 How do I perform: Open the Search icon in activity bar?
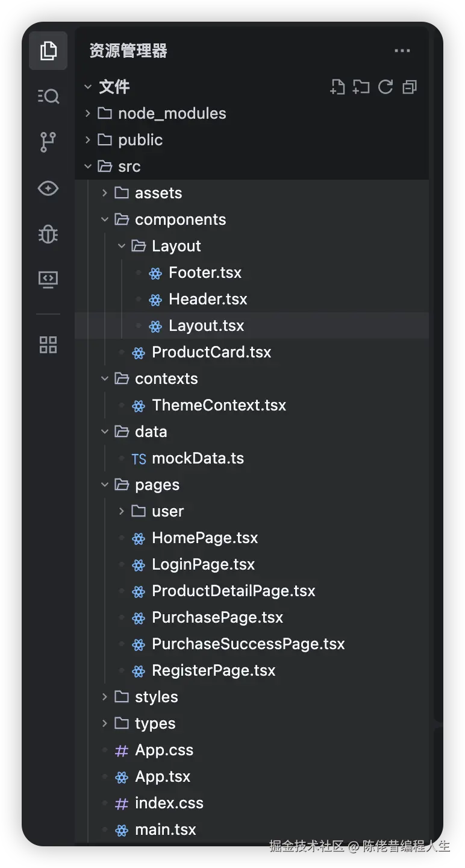coord(48,96)
